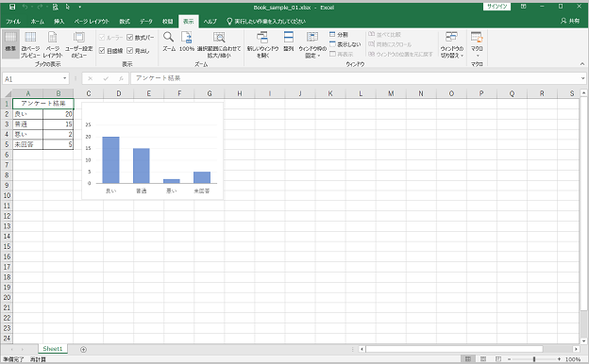This screenshot has width=589, height=364.
Task: Click Normal view icon in status bar
Action: (468, 359)
